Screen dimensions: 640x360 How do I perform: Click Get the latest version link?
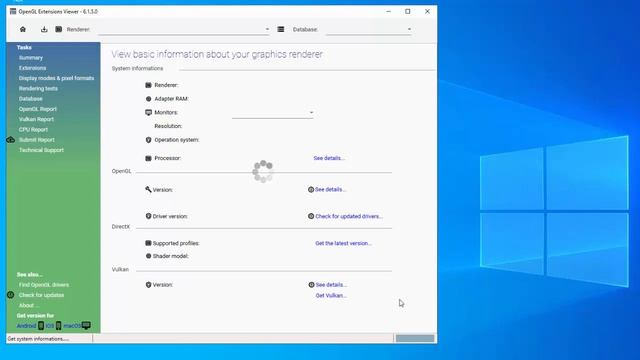click(343, 243)
